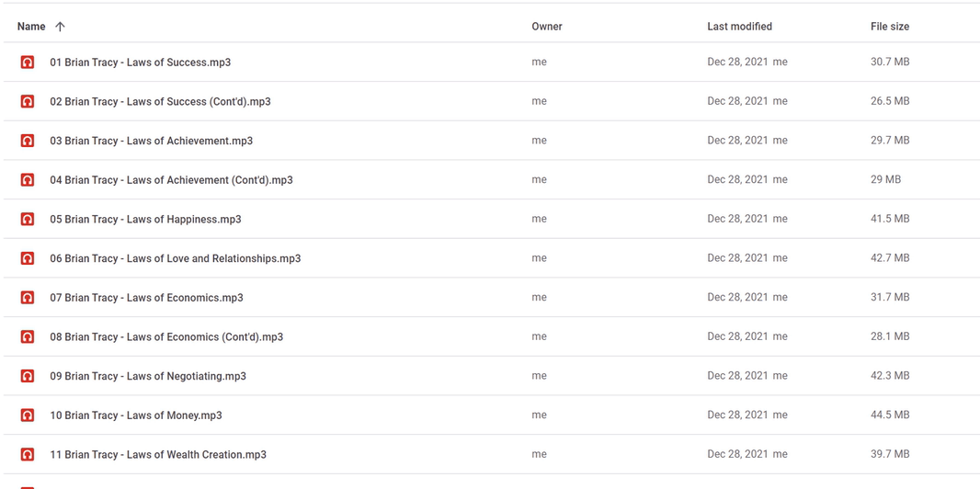Click audio icon for 05 Laws of Happiness
Viewport: 980px width, 489px height.
(28, 219)
